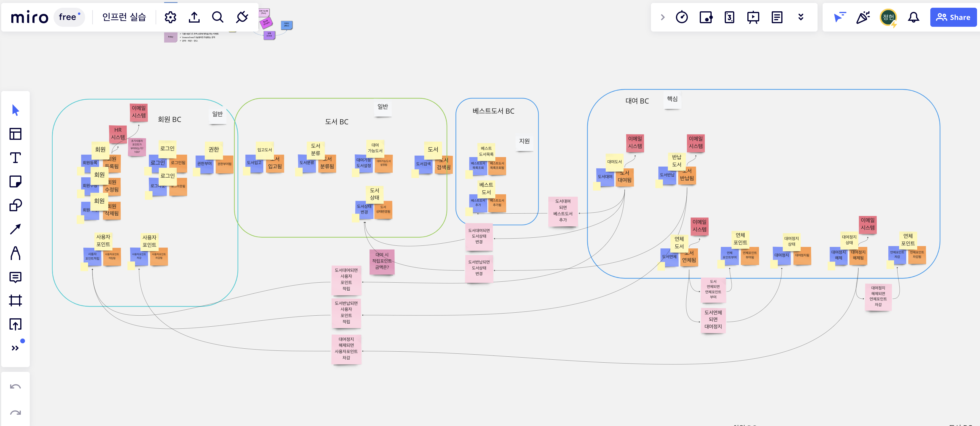
Task: Open the templates tool in the sidebar
Action: 15,134
